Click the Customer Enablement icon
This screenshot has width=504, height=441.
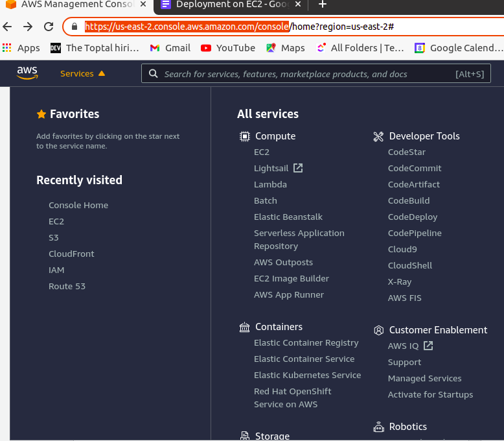(378, 330)
